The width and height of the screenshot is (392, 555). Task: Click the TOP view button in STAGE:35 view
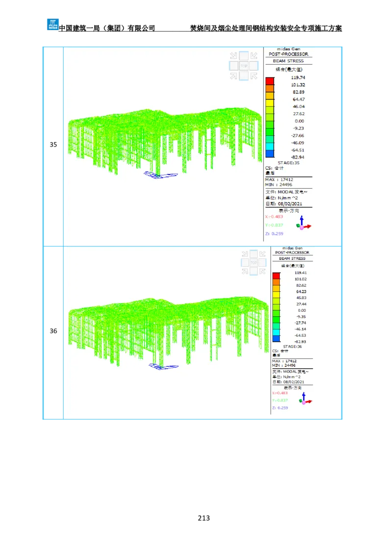coord(244,66)
